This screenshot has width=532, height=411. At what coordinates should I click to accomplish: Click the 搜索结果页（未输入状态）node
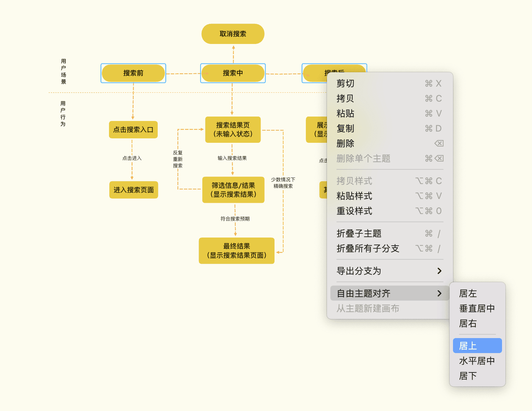(x=233, y=130)
